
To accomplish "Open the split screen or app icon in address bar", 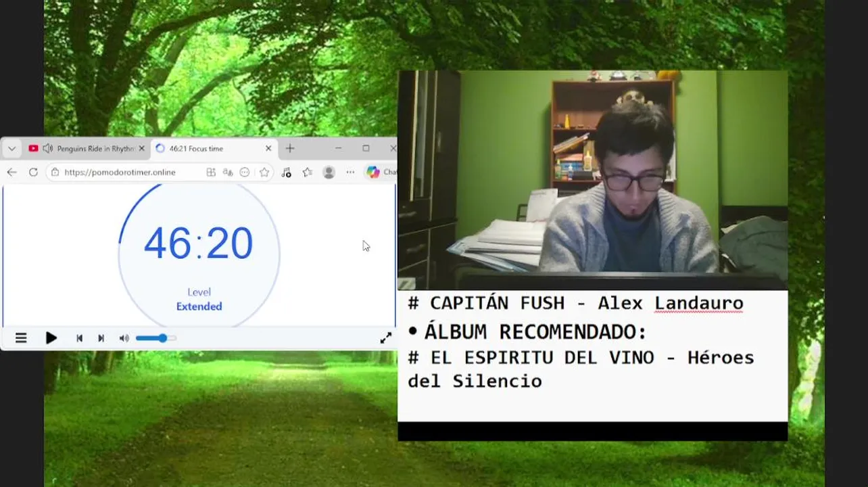I will point(211,172).
